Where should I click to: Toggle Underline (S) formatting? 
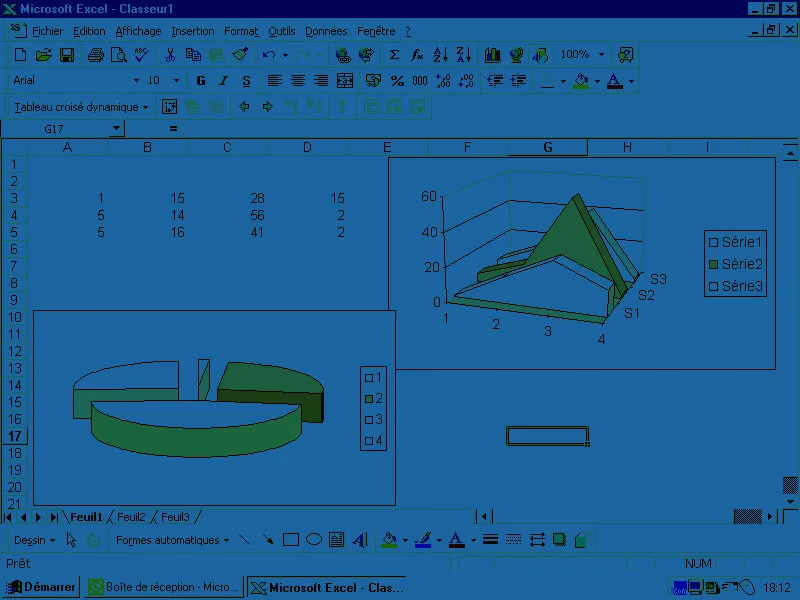(246, 81)
